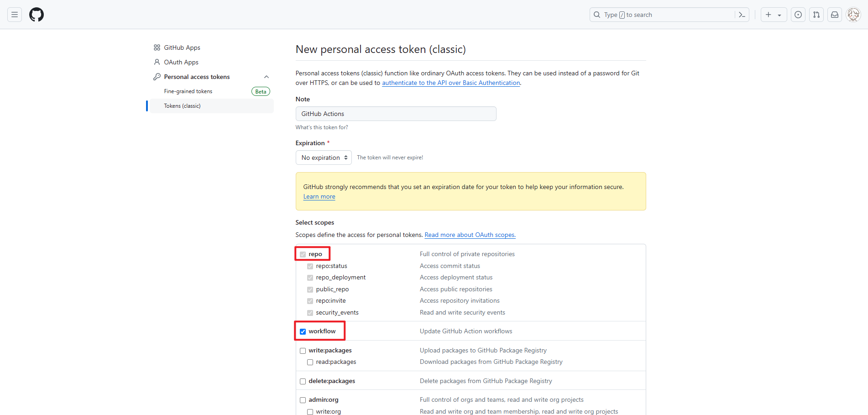Check the admin:org scope
868x415 pixels.
click(303, 400)
